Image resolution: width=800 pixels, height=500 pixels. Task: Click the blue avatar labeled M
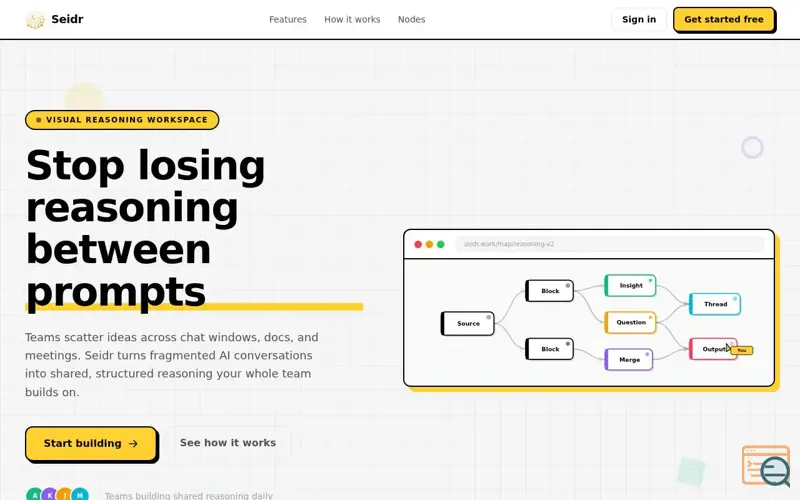80,495
